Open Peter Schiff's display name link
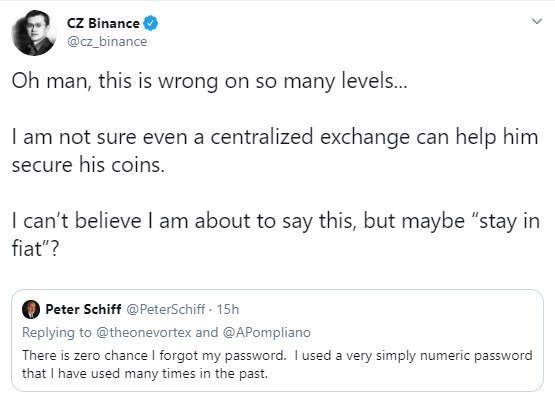 tap(83, 309)
